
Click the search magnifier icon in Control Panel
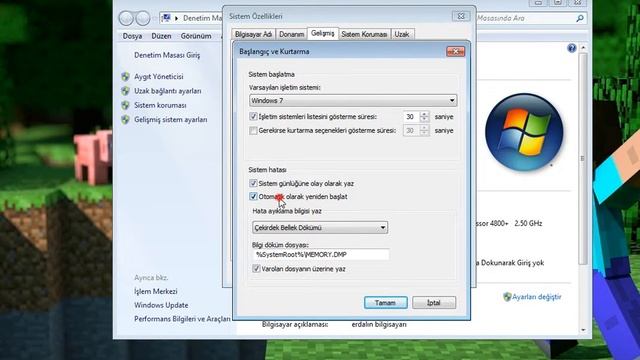(x=580, y=18)
